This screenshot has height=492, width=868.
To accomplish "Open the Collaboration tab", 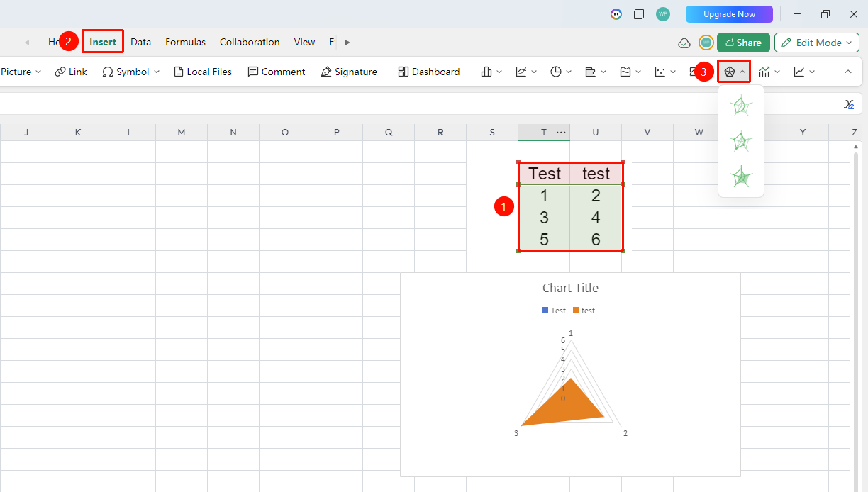I will [x=250, y=42].
